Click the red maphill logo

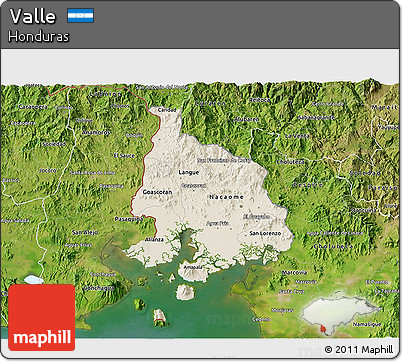[42, 318]
